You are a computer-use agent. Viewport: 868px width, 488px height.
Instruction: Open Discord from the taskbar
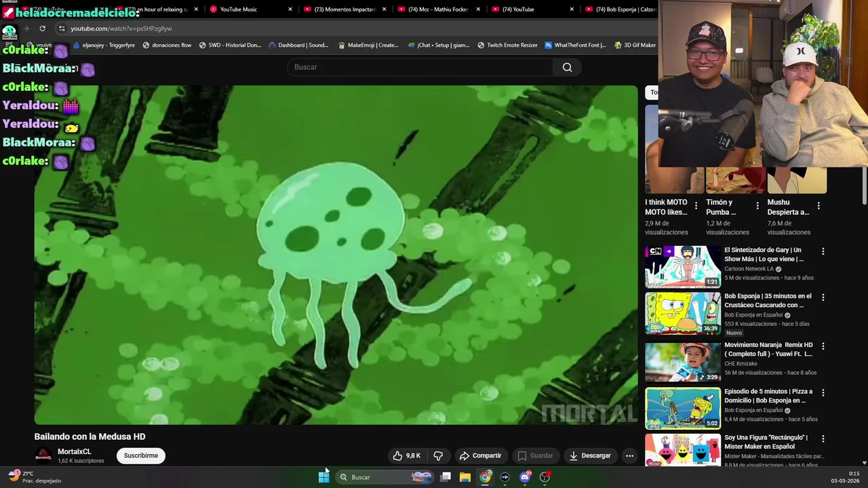click(x=525, y=477)
